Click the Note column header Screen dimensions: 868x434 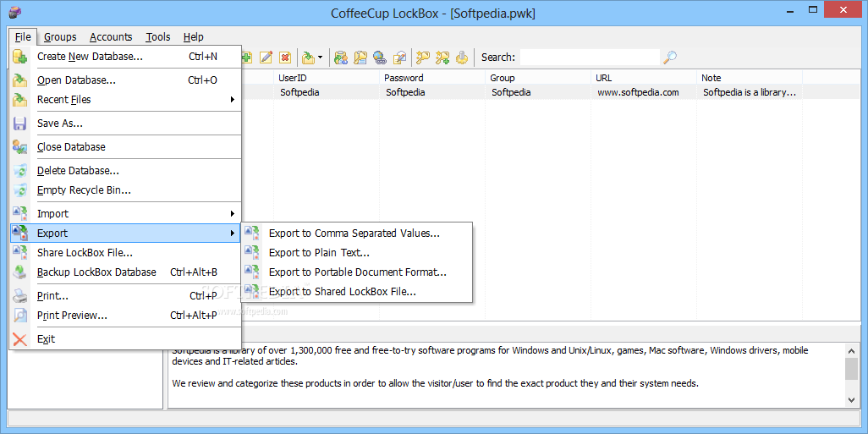point(750,78)
